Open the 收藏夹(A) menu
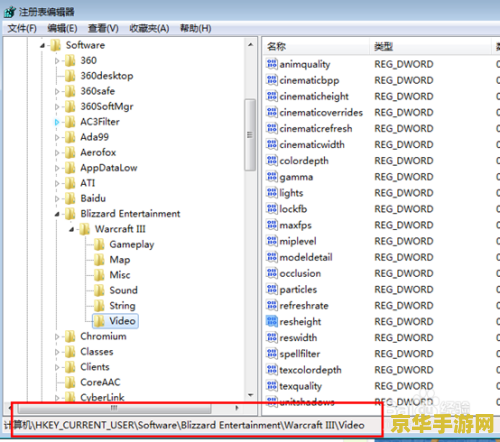 [149, 28]
